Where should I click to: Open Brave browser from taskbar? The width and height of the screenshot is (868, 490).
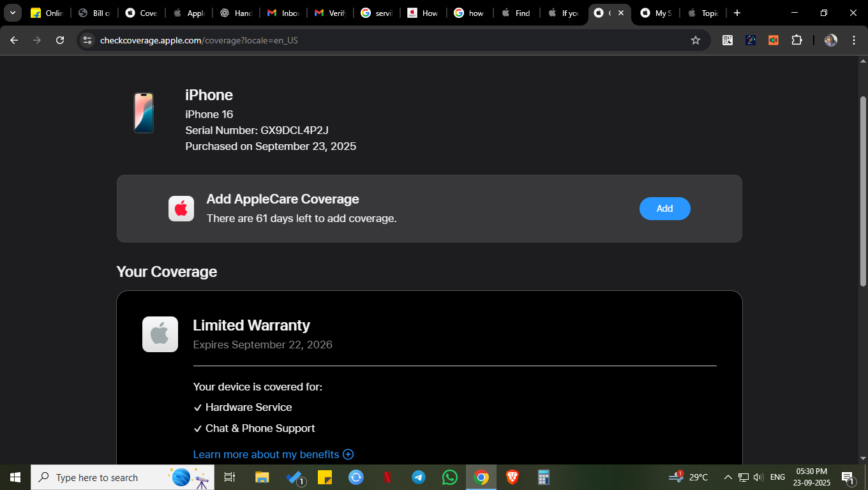point(513,477)
